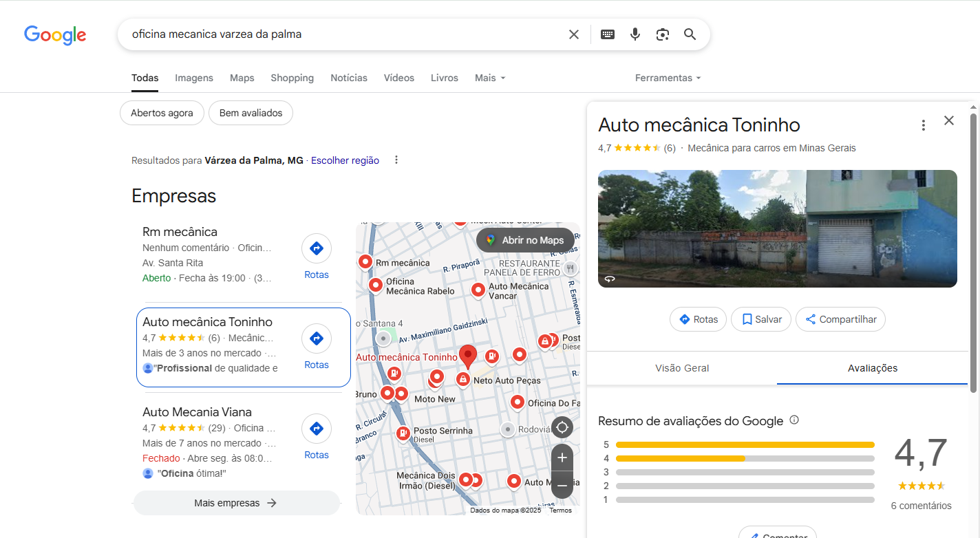
Task: Close the Auto mecânica Toninho panel
Action: 949,120
